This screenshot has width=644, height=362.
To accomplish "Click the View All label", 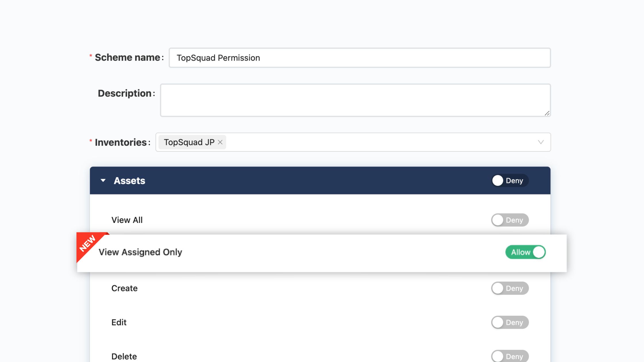I will coord(127,220).
